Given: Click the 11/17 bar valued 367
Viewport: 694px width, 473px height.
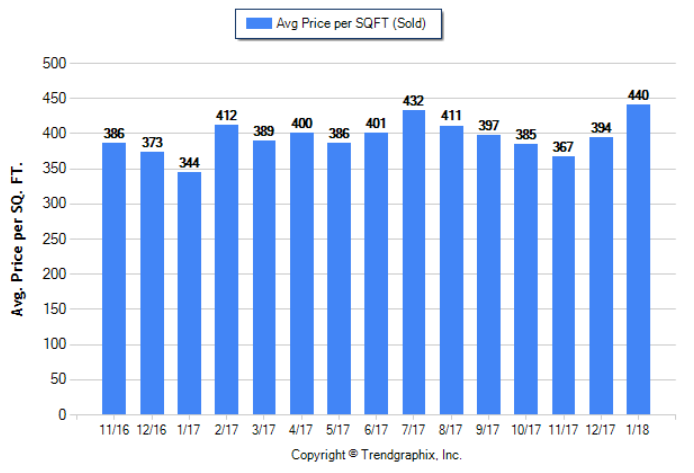Looking at the screenshot, I should [563, 285].
